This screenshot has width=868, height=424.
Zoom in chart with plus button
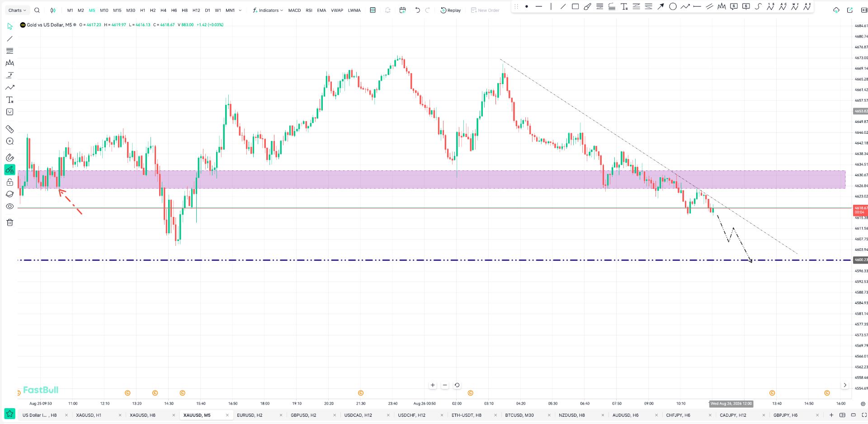click(x=433, y=385)
